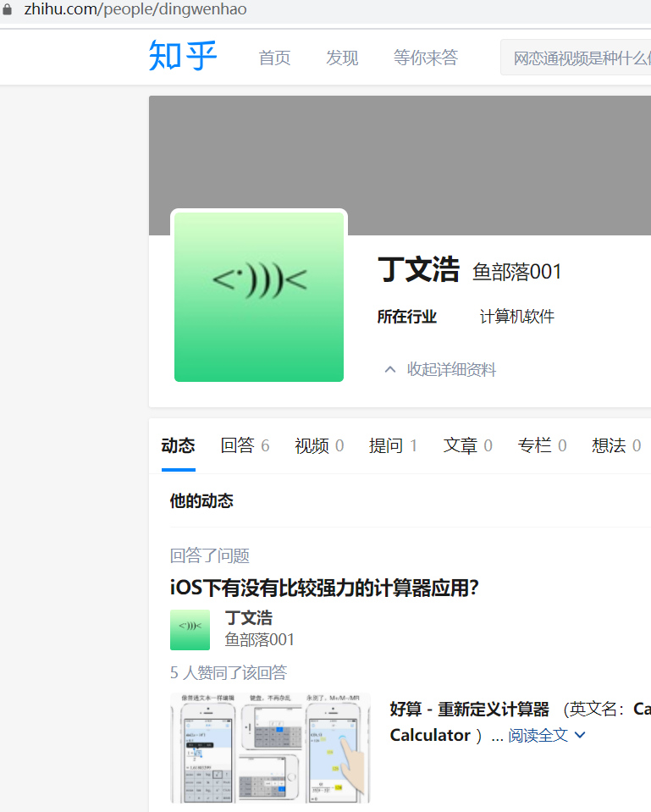Viewport: 651px width, 812px height.
Task: Switch to the 专栏 tab
Action: tap(542, 445)
